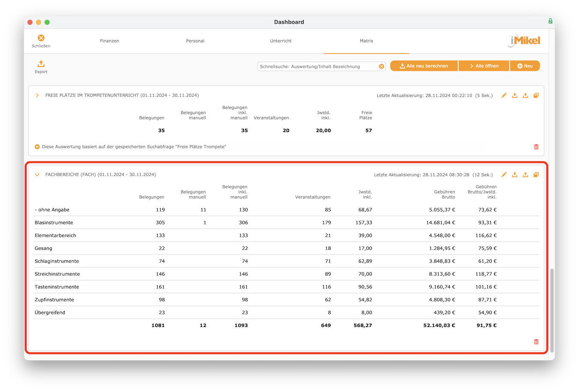Click the orange arrow icon beside Suchabfrage note
This screenshot has width=579, height=392.
pyautogui.click(x=37, y=147)
